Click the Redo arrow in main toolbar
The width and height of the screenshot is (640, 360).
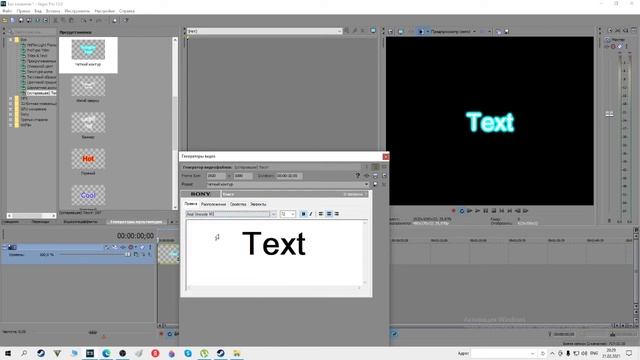tap(98, 20)
